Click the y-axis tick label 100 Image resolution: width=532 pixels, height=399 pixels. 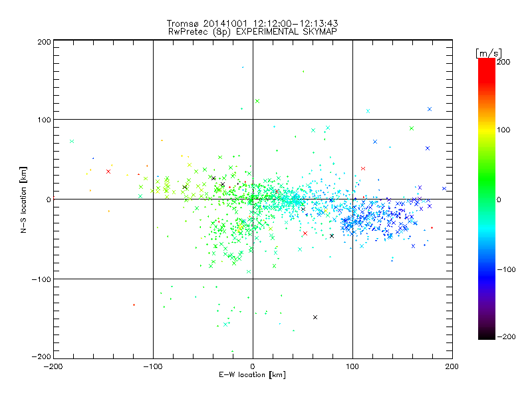click(x=44, y=120)
